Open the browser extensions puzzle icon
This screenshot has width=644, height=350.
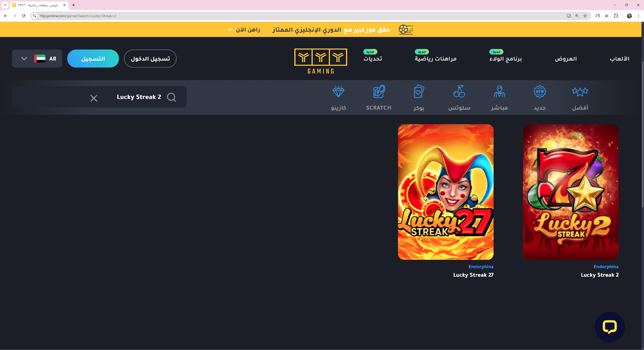tap(616, 16)
